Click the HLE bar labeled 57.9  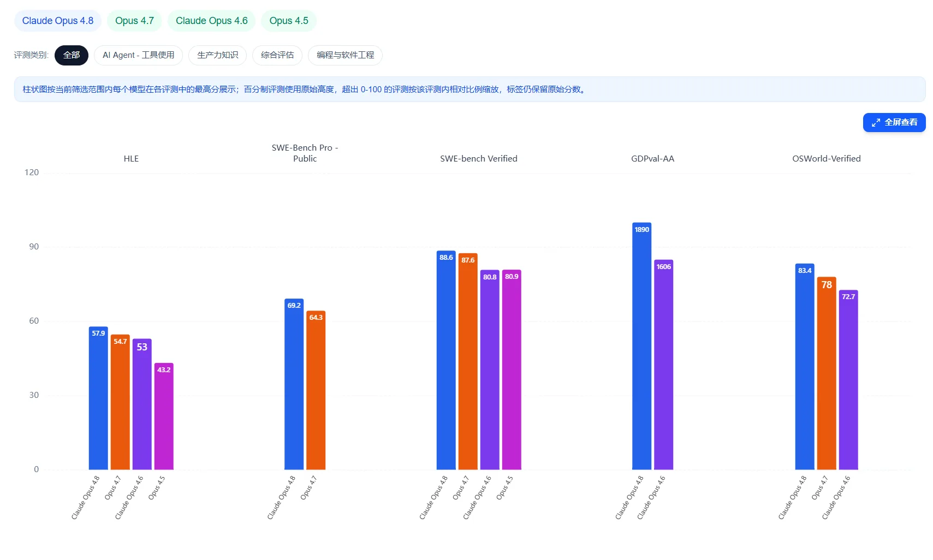click(98, 398)
